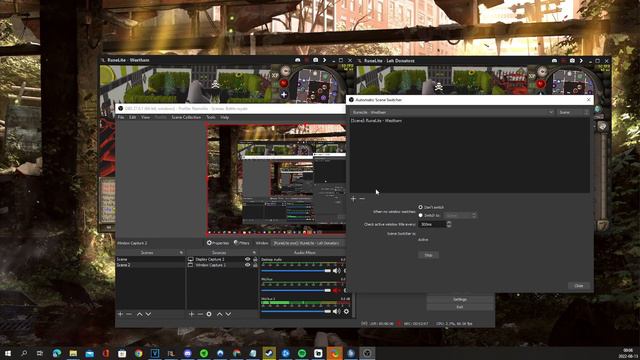
Task: Toggle lock on Window Capture 2 source
Action: pyautogui.click(x=255, y=265)
